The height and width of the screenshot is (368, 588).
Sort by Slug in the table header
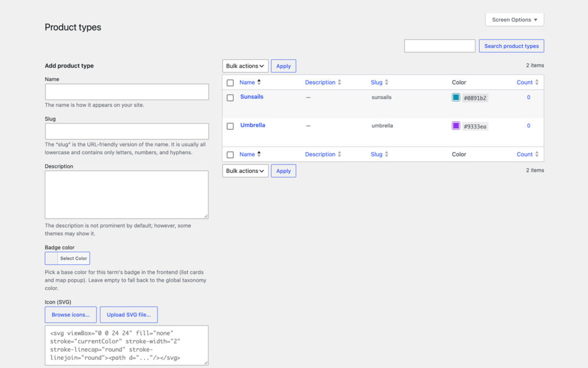point(377,82)
